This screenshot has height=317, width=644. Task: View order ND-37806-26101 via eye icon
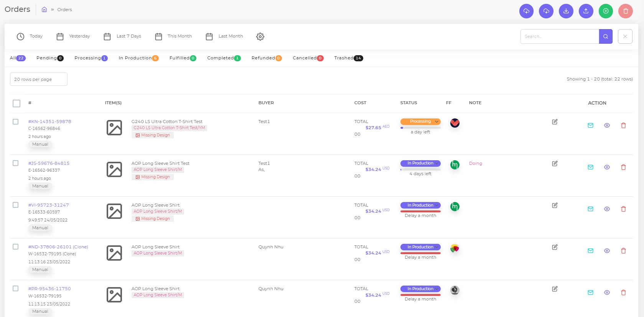point(607,251)
